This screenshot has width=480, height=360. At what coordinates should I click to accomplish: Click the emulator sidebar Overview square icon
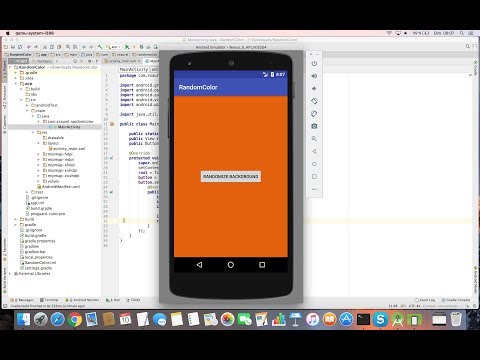(x=314, y=177)
